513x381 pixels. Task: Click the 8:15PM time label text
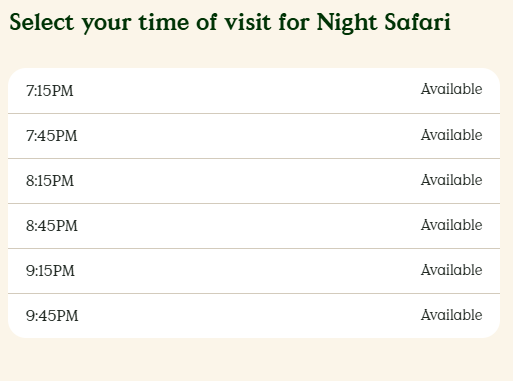click(x=50, y=181)
